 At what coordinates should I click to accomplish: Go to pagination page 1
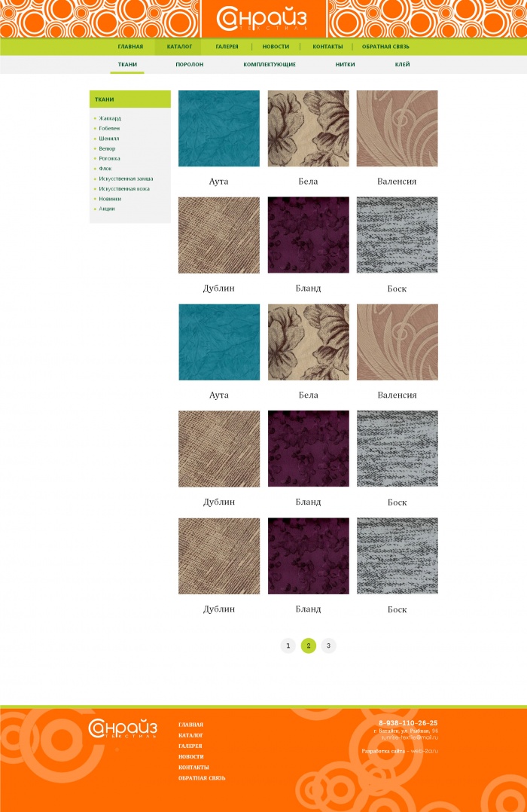tap(288, 646)
